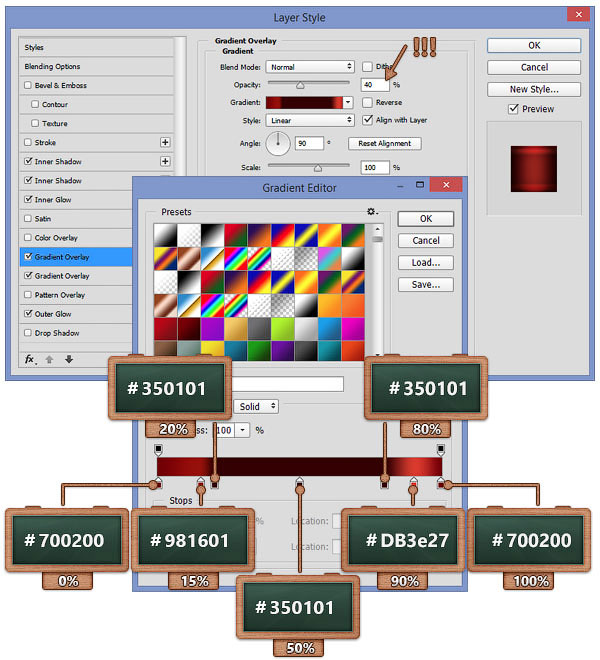Screen dimensions: 600x660
Task: Enable the Pattern Overlay checkbox
Action: coord(28,295)
